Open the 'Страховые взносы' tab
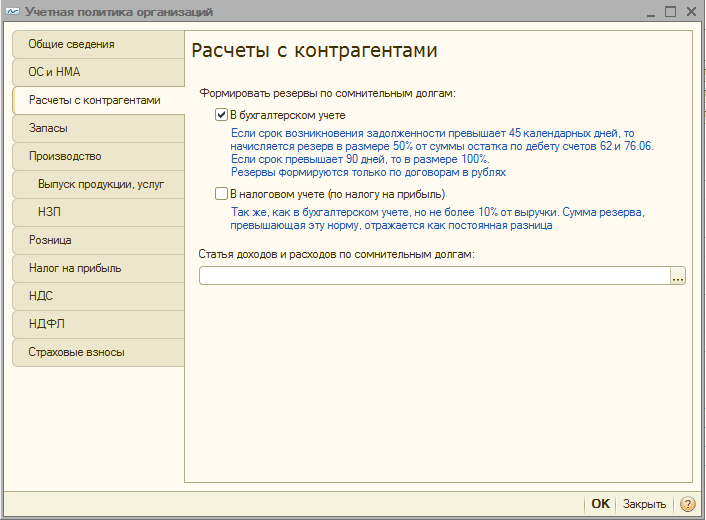 [x=98, y=352]
